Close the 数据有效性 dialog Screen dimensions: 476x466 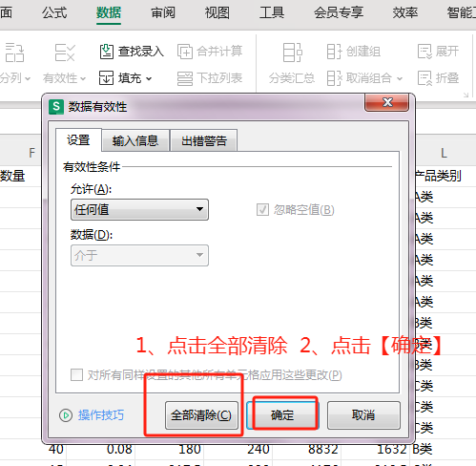pos(387,102)
